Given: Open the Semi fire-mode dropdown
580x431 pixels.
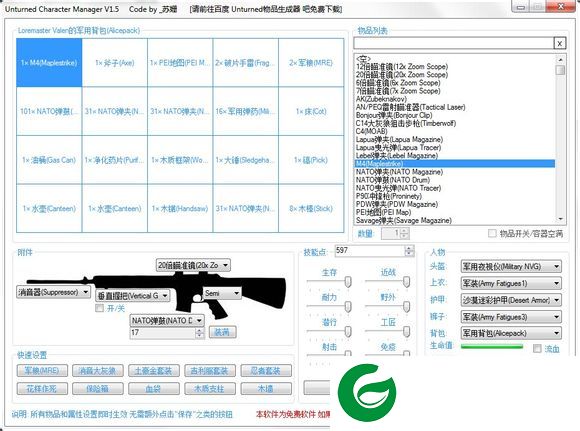Looking at the screenshot, I should pos(222,293).
